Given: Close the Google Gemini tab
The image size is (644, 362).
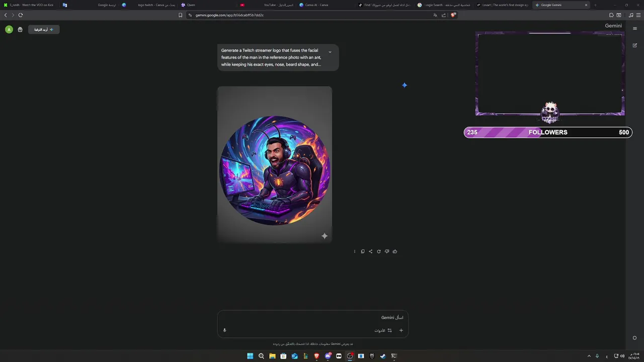Looking at the screenshot, I should 586,5.
